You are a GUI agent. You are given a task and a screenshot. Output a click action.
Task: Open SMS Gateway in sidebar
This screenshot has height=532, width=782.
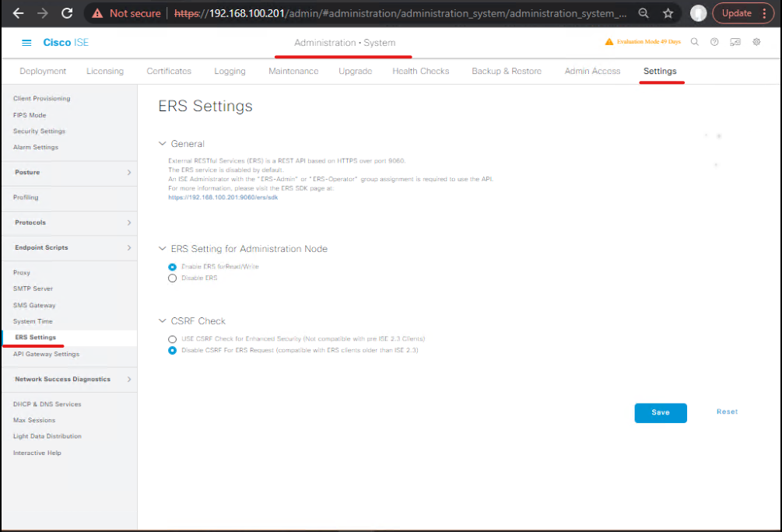pyautogui.click(x=34, y=305)
